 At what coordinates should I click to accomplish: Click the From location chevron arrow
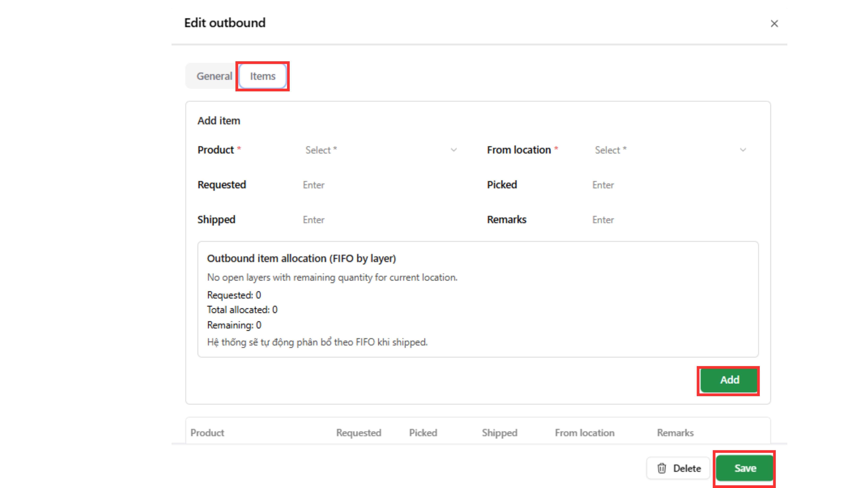(x=743, y=150)
